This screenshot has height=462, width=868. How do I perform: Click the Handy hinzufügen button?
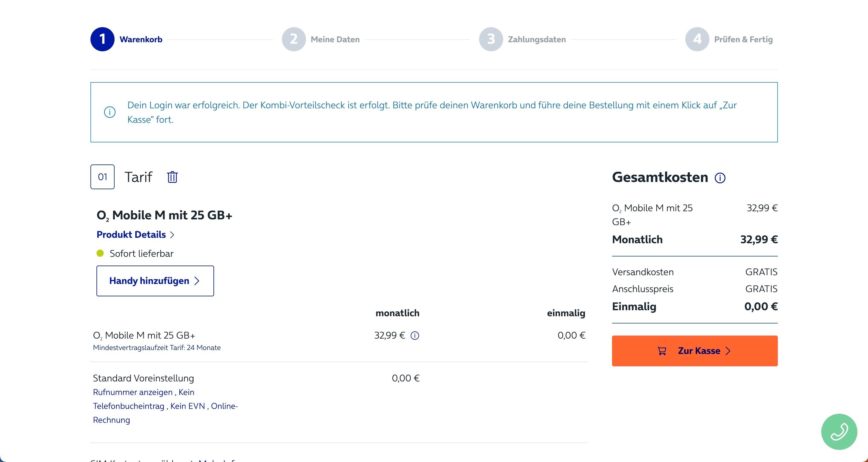(155, 281)
